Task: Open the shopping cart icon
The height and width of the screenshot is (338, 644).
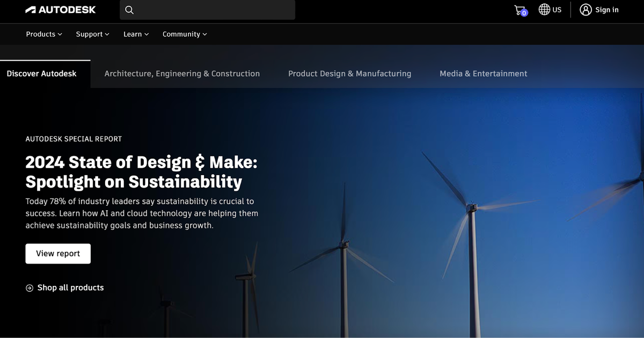Action: click(521, 10)
